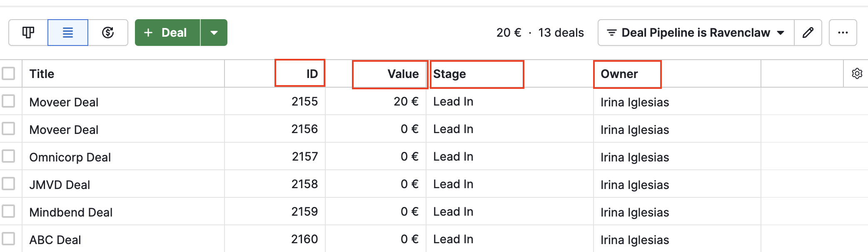Open the three-dots more options menu
Viewport: 868px width, 252px height.
pos(843,33)
